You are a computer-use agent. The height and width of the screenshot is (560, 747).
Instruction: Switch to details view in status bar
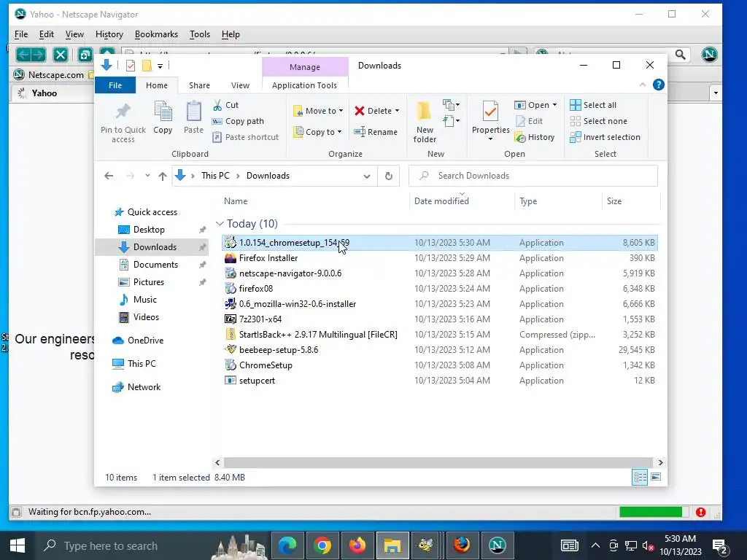pyautogui.click(x=640, y=477)
